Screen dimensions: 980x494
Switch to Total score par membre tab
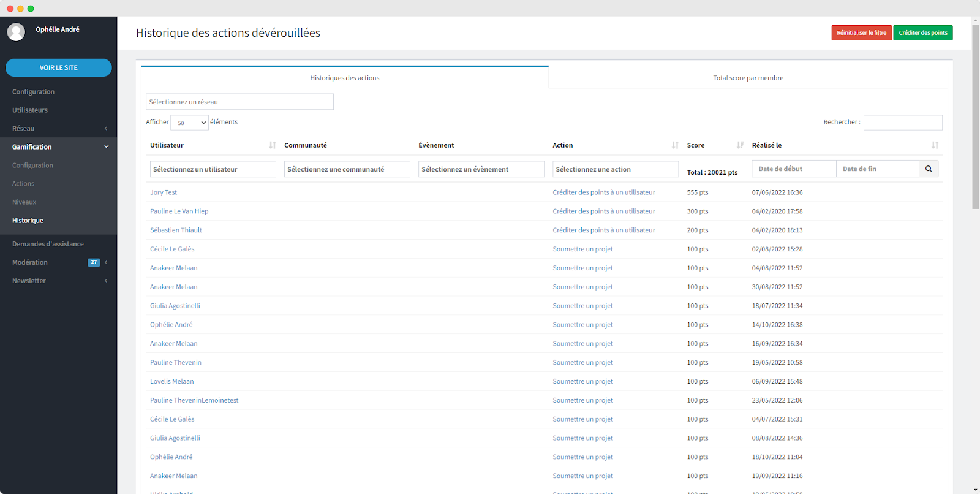[748, 78]
